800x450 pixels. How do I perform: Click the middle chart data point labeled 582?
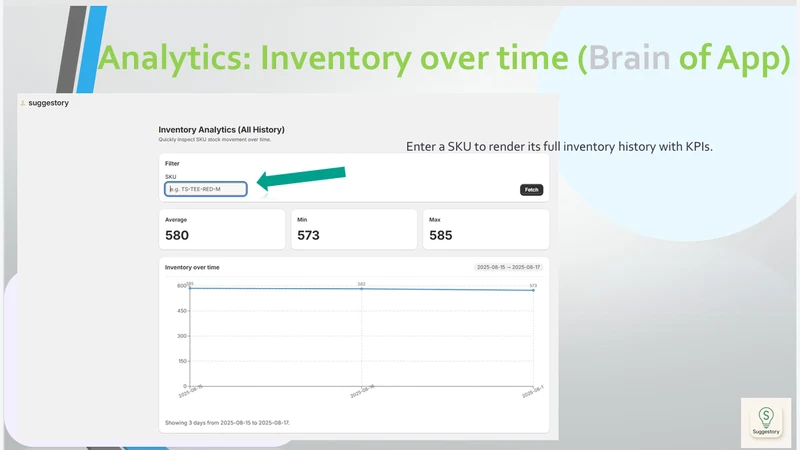click(x=362, y=289)
